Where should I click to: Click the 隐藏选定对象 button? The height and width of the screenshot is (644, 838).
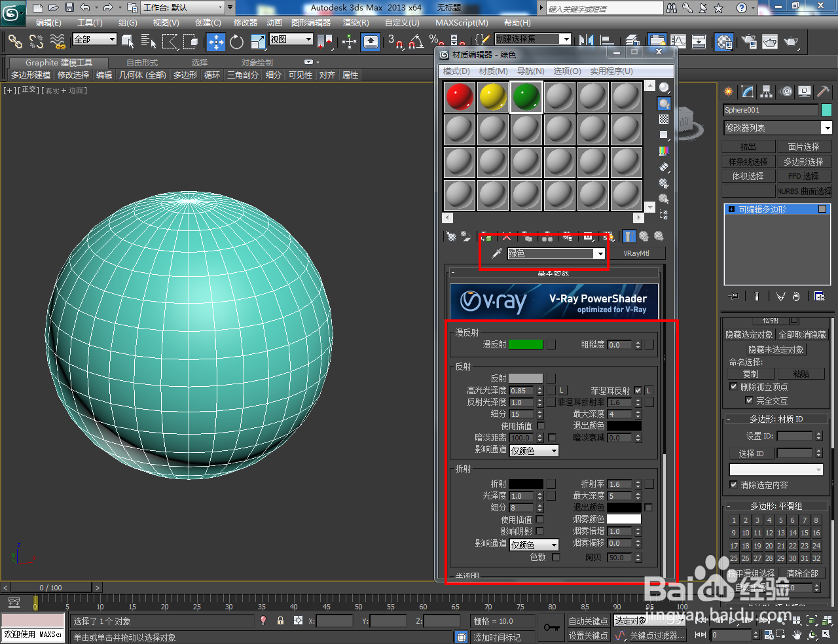point(748,334)
